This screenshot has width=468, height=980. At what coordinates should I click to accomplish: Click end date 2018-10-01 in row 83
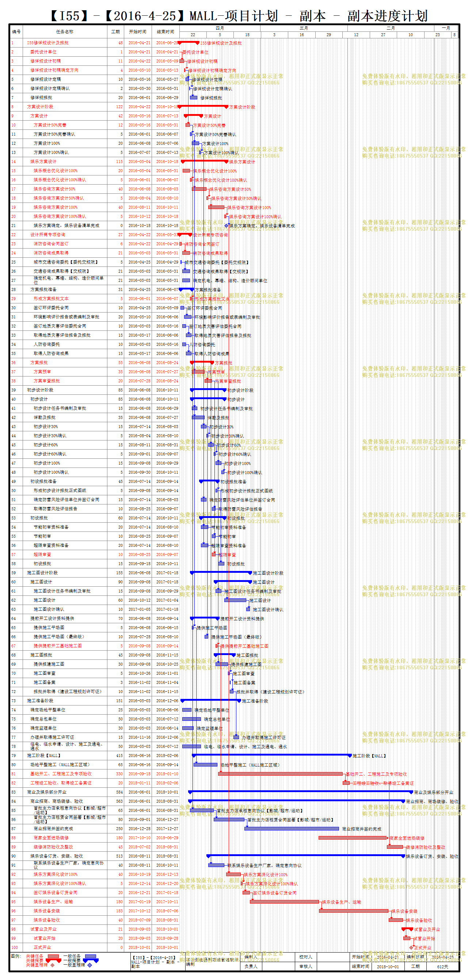pyautogui.click(x=167, y=792)
